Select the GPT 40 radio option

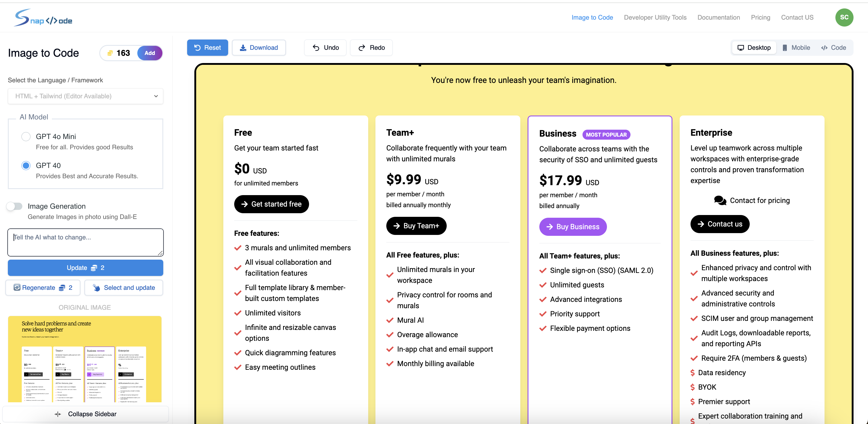26,165
